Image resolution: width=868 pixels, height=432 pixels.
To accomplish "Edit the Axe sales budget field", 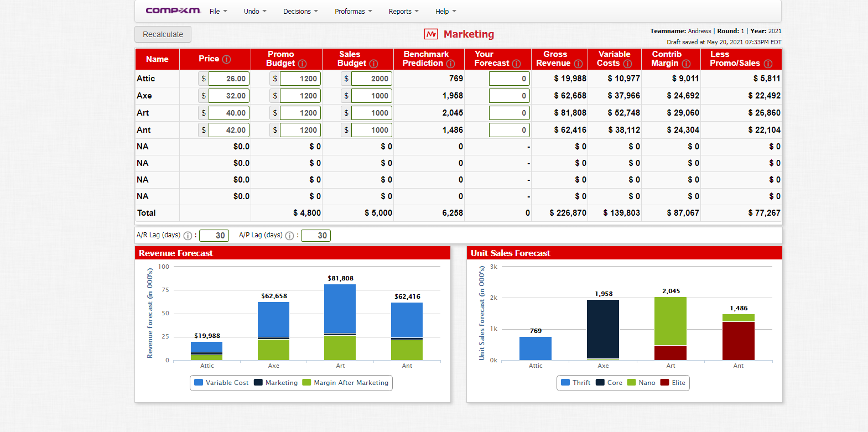I will pos(372,96).
